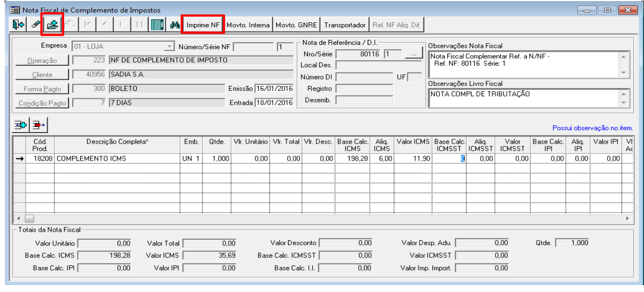Click Rel. NF Aliq. Dif. button
Viewport: 644px width, 292px height.
[397, 25]
